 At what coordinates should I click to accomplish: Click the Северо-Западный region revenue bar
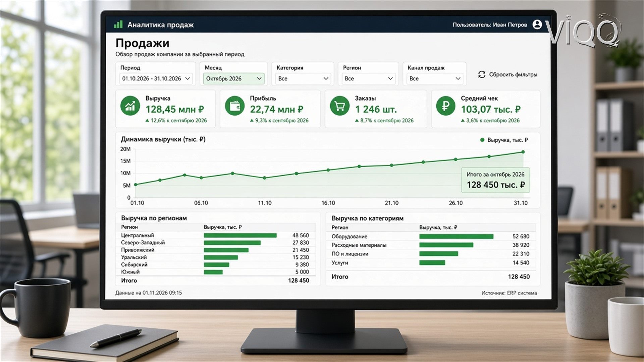(232, 243)
